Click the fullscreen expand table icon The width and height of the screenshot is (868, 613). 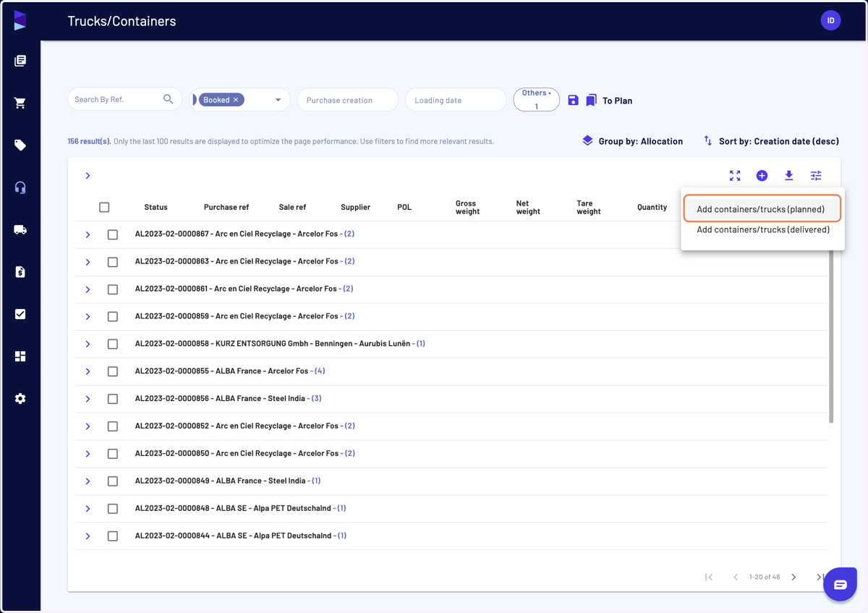click(735, 176)
